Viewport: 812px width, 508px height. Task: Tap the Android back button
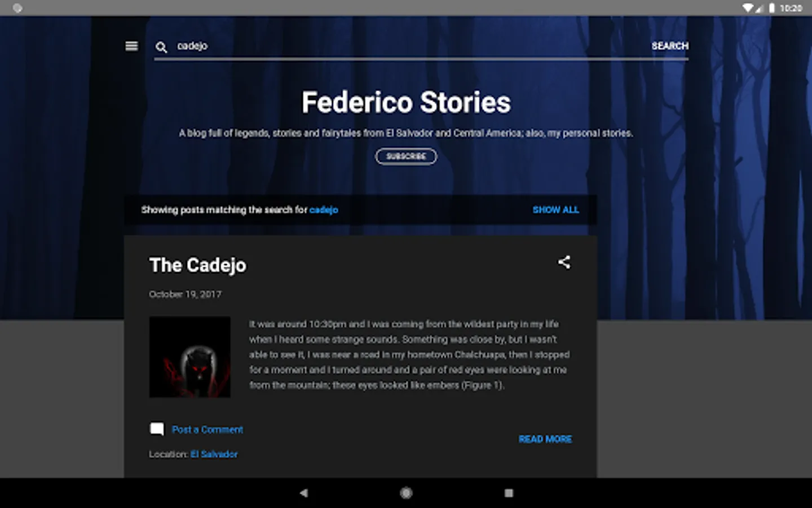(303, 493)
